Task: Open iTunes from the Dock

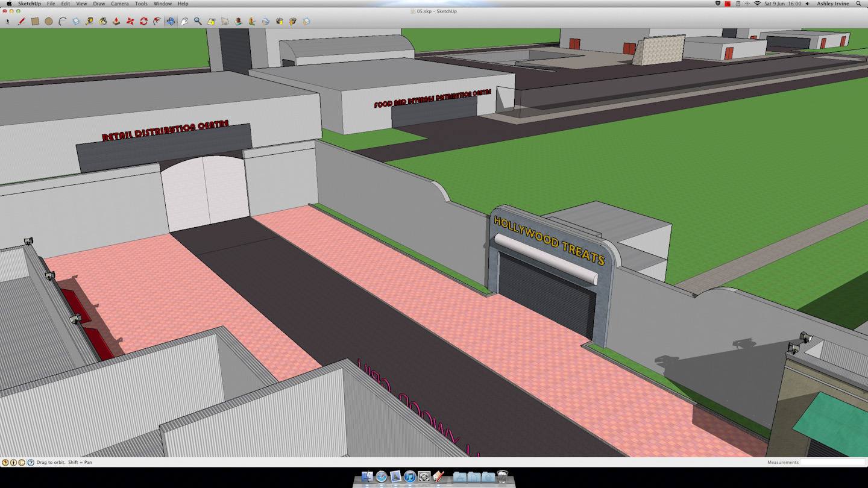Action: pos(410,477)
